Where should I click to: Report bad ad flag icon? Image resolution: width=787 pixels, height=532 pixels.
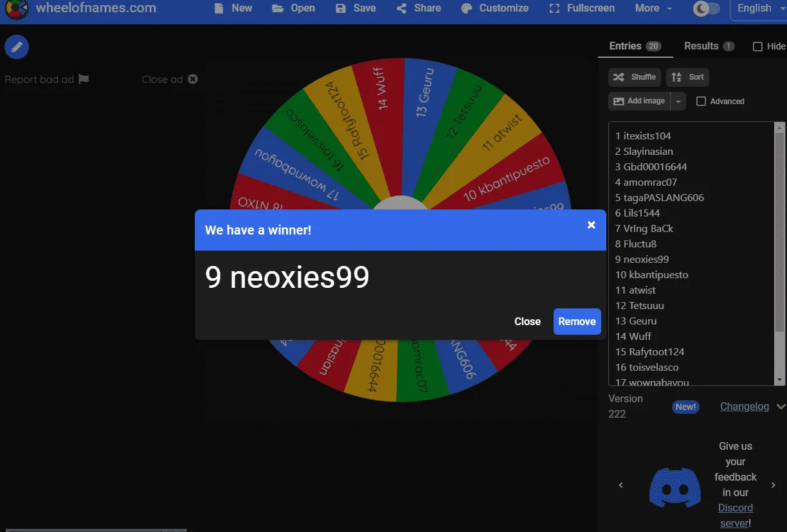(84, 80)
